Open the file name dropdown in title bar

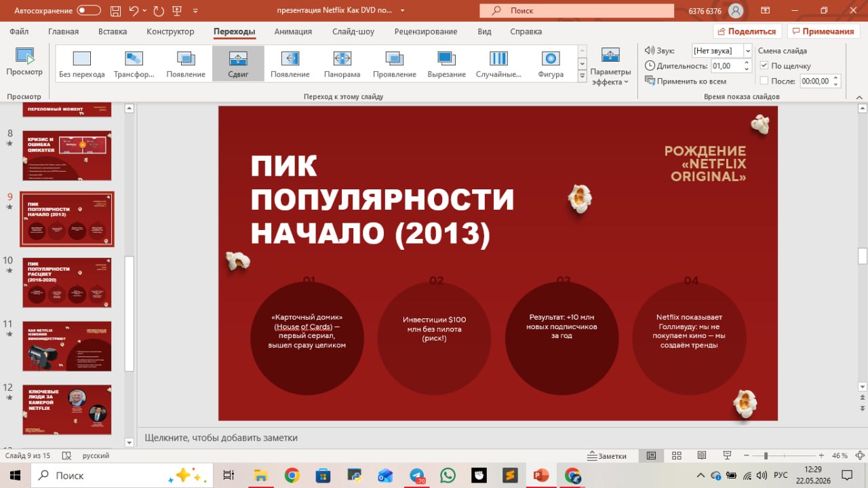pyautogui.click(x=402, y=11)
